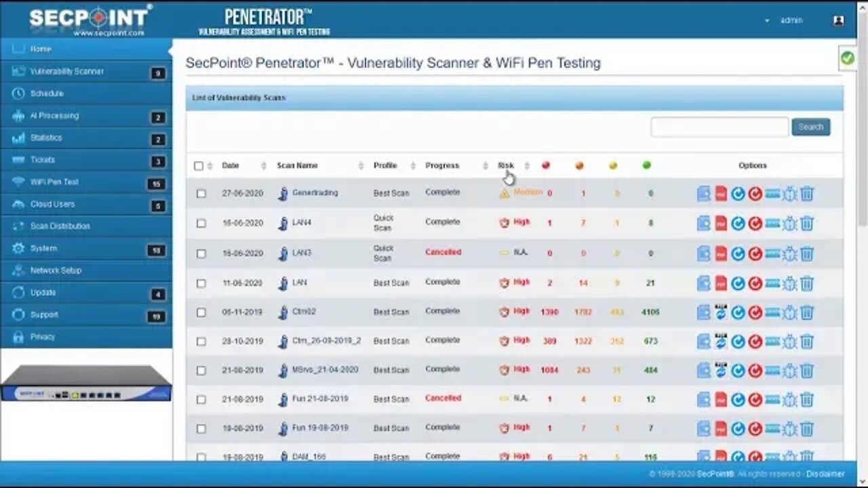The image size is (868, 488).
Task: Download PDF report for LAN scan
Action: pos(721,283)
